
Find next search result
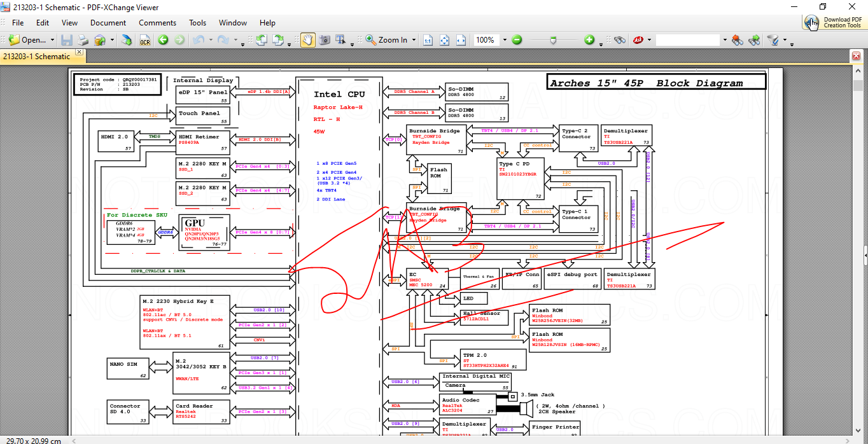pos(754,40)
